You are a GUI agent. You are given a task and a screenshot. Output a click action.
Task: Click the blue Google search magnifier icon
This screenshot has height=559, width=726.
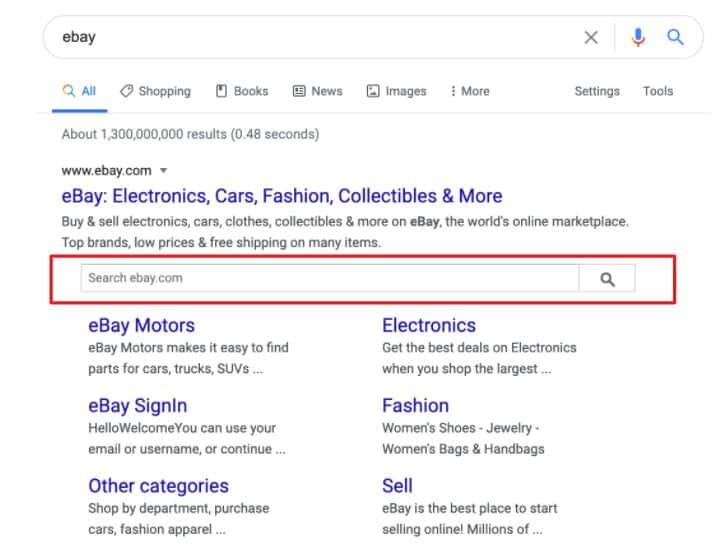pyautogui.click(x=675, y=37)
